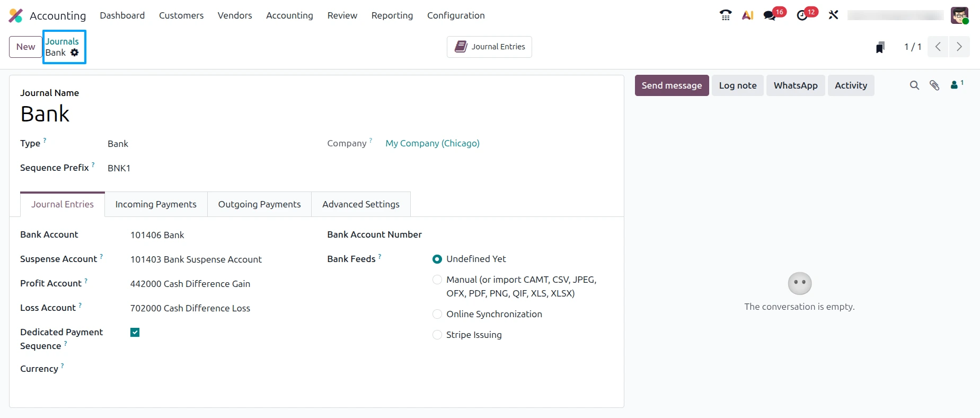
Task: Open the conversations chat icon
Action: tap(770, 15)
